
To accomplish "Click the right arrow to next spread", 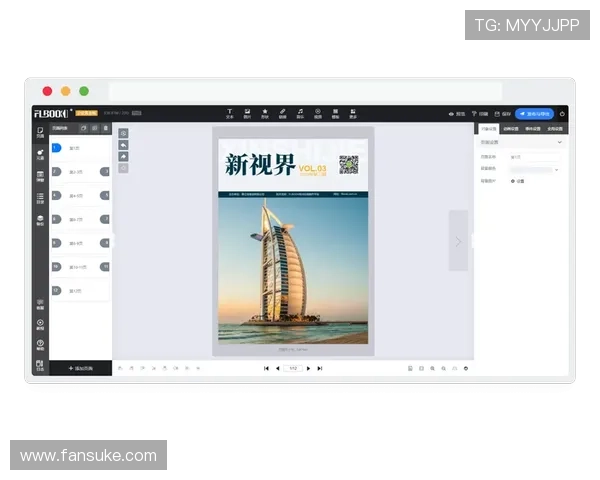I will point(458,241).
